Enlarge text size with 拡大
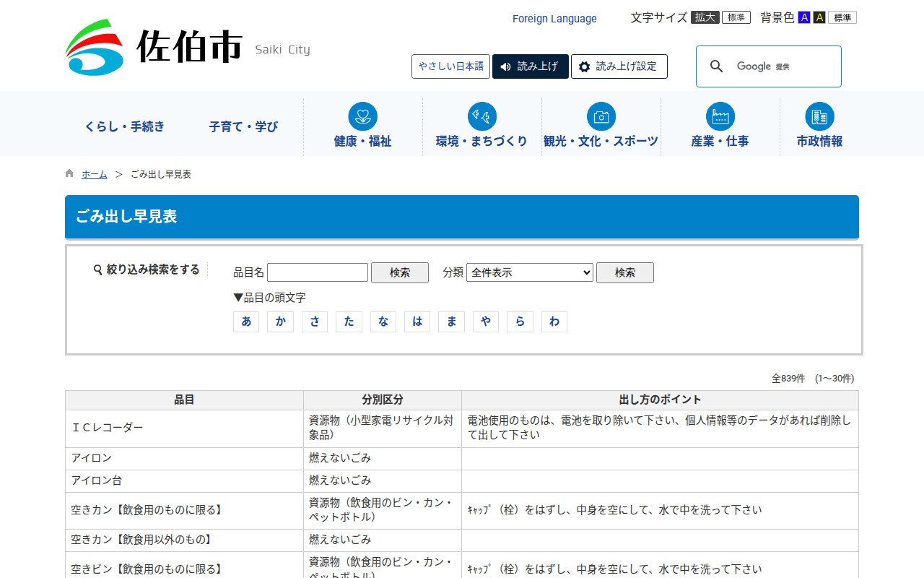Viewport: 924px width, 578px height. coord(705,17)
